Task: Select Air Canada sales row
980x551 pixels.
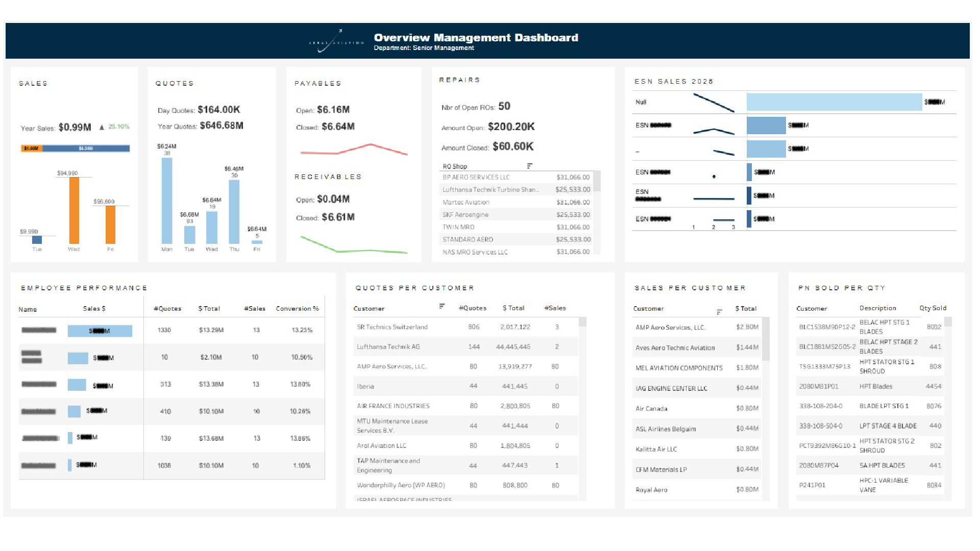Action: click(697, 409)
